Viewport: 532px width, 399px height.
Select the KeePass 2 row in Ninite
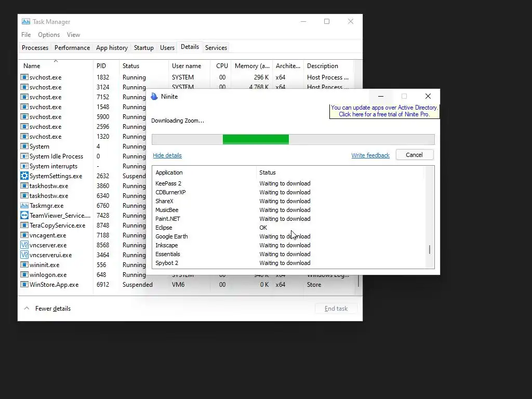coord(288,183)
